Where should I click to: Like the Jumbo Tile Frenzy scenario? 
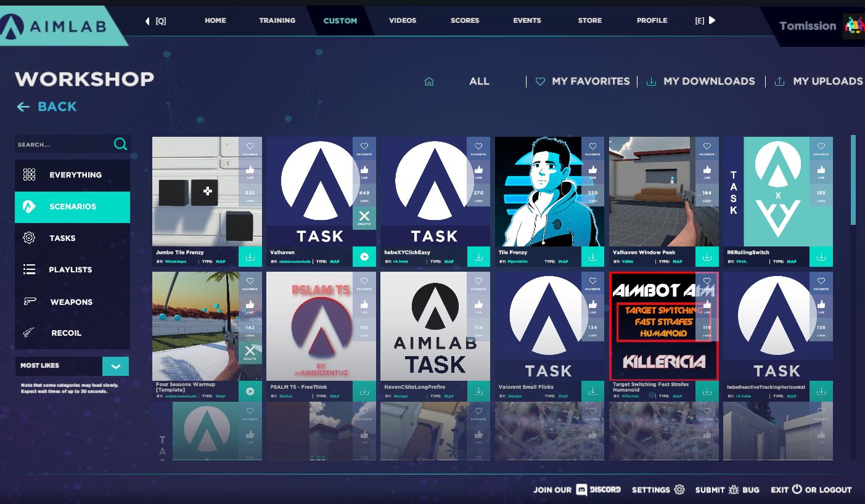(250, 171)
